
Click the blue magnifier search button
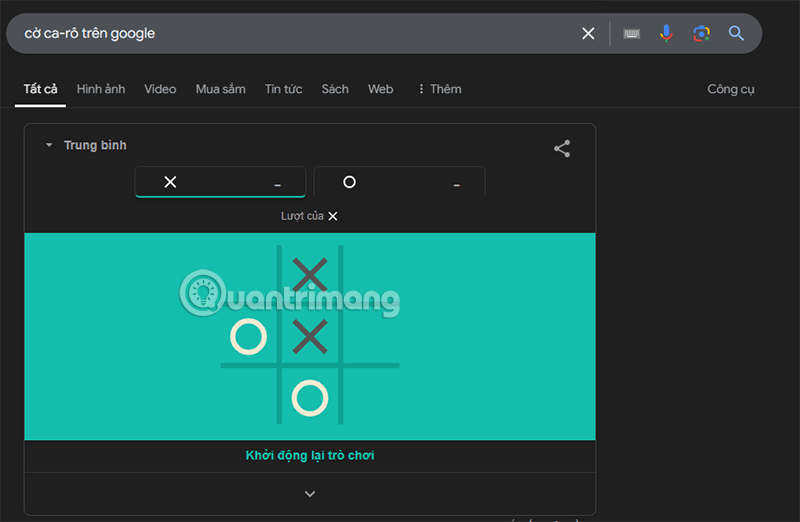736,34
